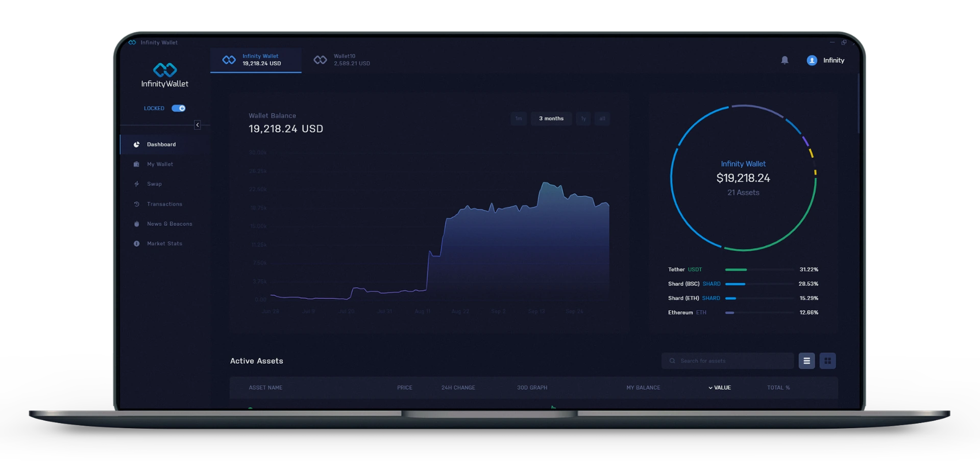Click the Wallet10 infinity logo icon

pyautogui.click(x=320, y=60)
